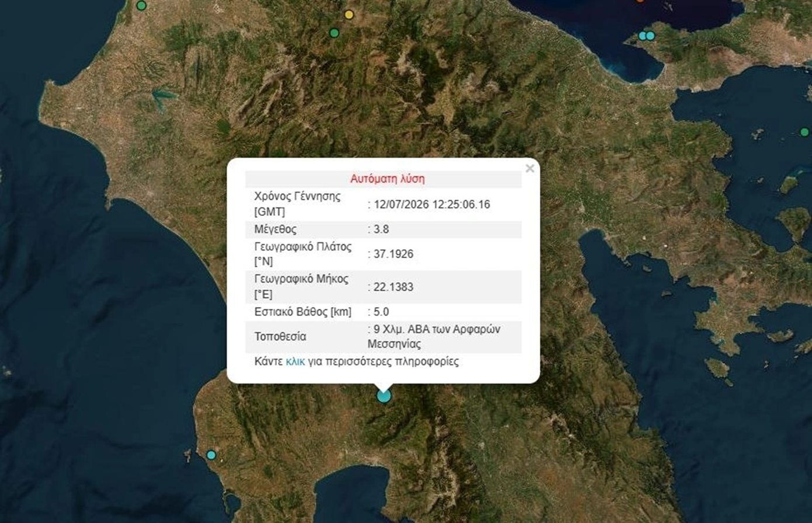Select the 'Αυτόματη λύση' header text

click(x=388, y=179)
